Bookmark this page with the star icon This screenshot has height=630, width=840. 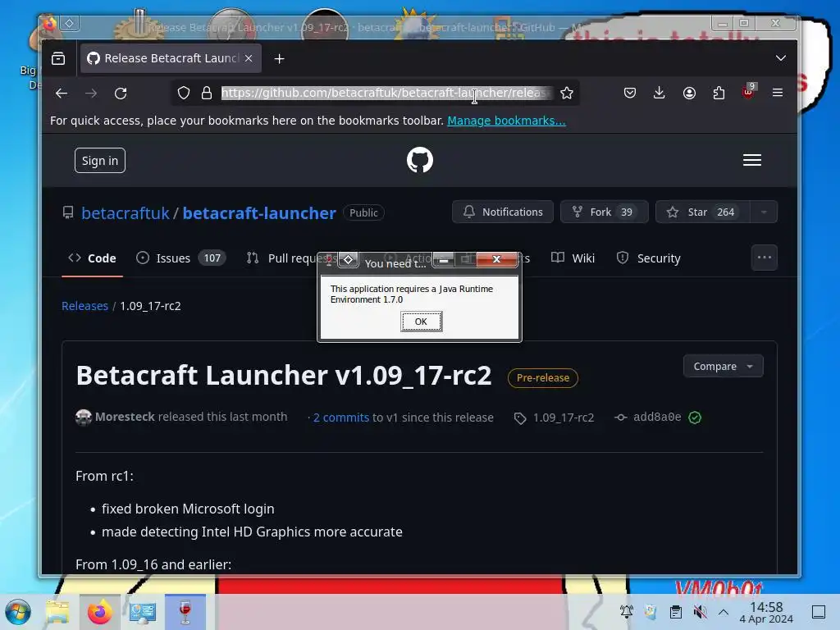click(x=567, y=94)
